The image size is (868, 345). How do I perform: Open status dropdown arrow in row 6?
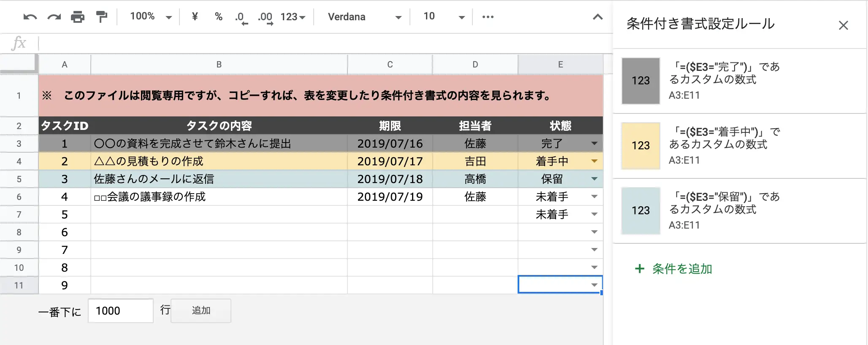pos(594,197)
